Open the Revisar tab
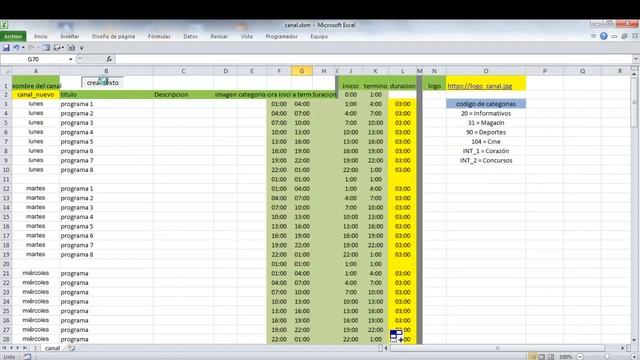 (x=219, y=36)
